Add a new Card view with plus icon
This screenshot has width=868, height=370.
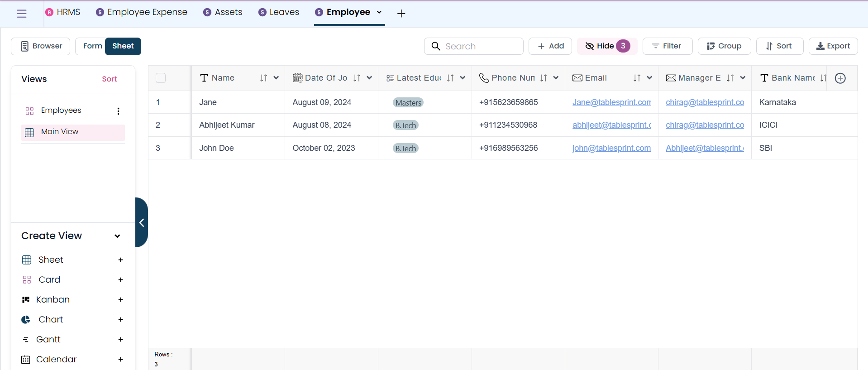point(120,280)
